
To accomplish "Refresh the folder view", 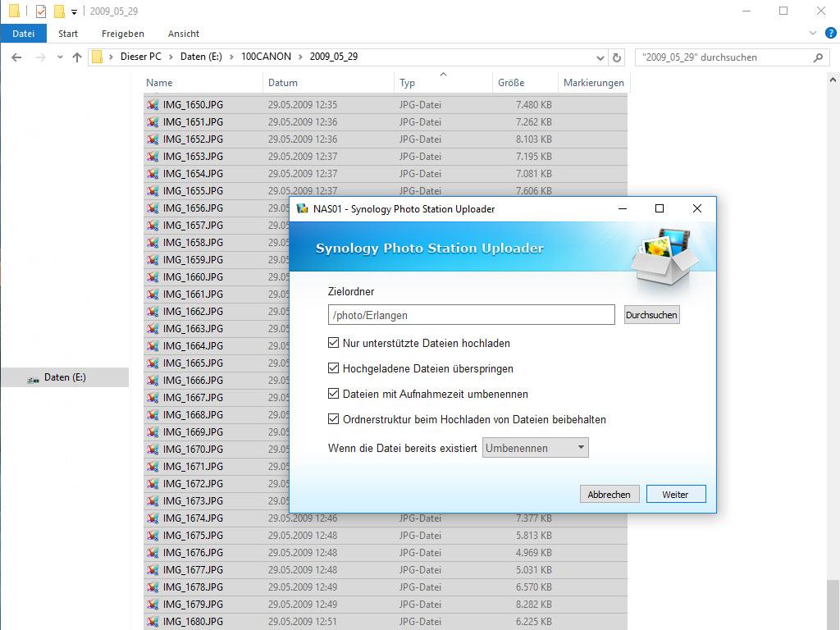I will (x=617, y=57).
